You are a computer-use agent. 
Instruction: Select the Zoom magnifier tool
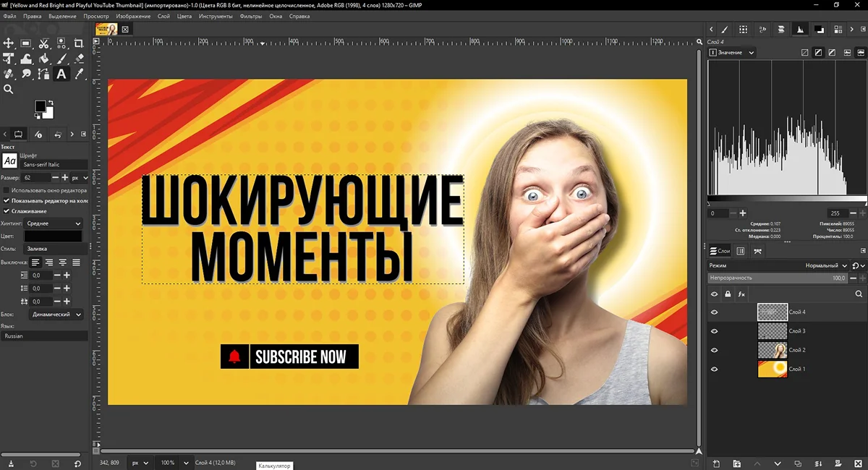[9, 90]
